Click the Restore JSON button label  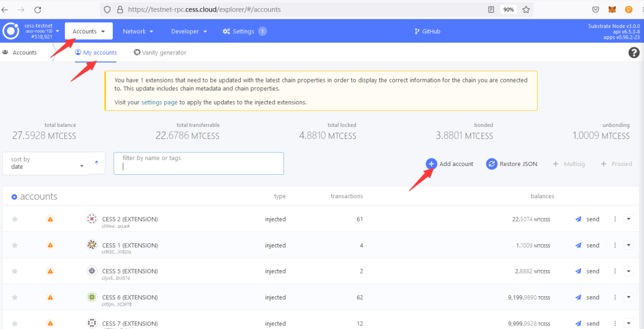[x=518, y=164]
